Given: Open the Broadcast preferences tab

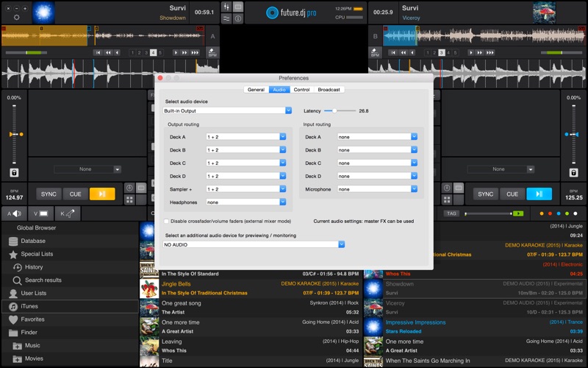Looking at the screenshot, I should pyautogui.click(x=329, y=90).
